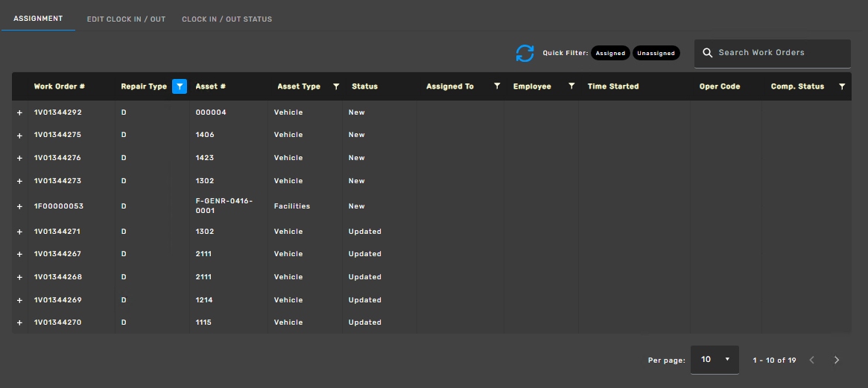The width and height of the screenshot is (868, 388).
Task: Select the Assignment tab
Action: 38,18
